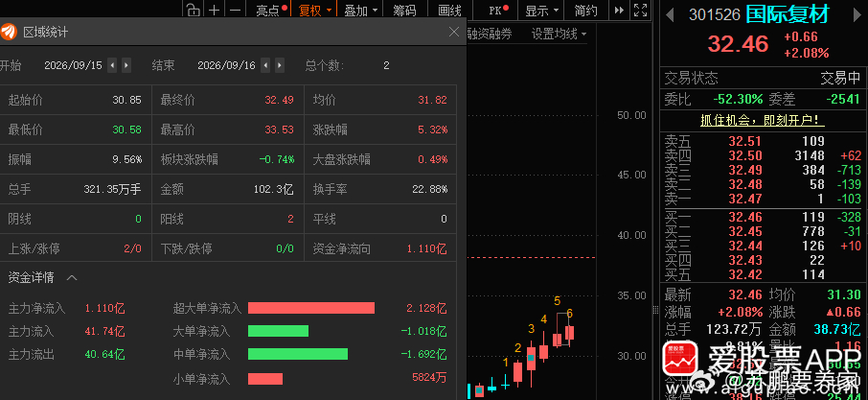Image resolution: width=868 pixels, height=400 pixels.
Task: Click the lock icon in chart toolbar
Action: click(193, 10)
